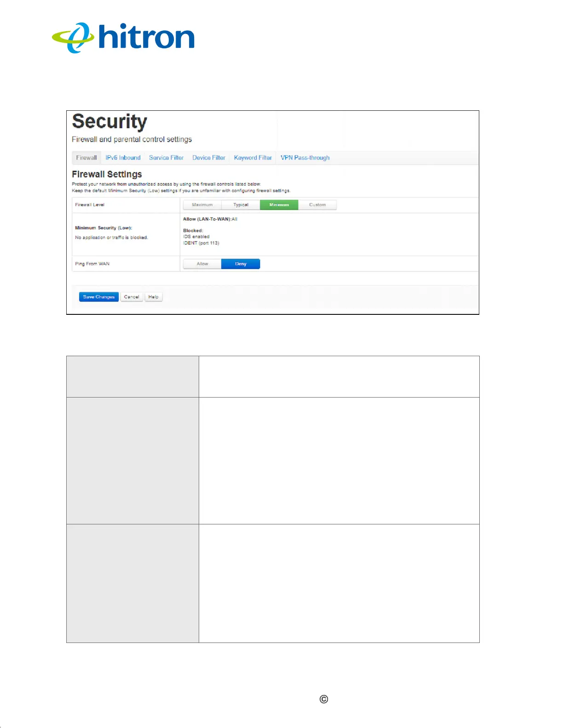Switch to the Firewall tab
Viewport: 563px width, 728px height.
[x=86, y=158]
